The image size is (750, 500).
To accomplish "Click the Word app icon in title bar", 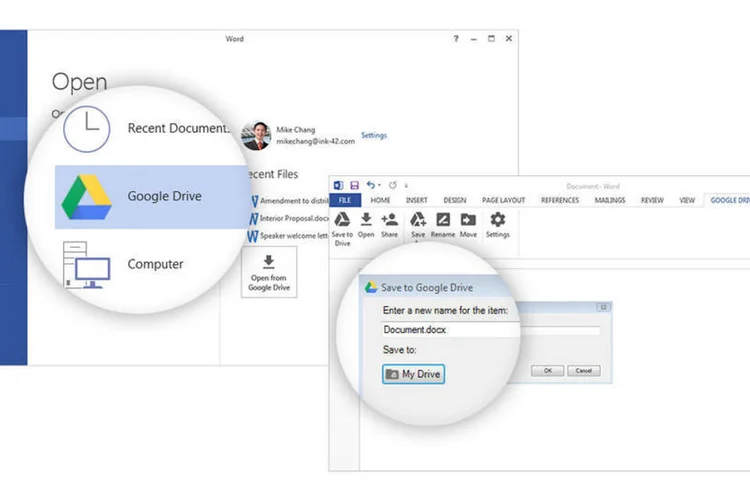I will 338,185.
